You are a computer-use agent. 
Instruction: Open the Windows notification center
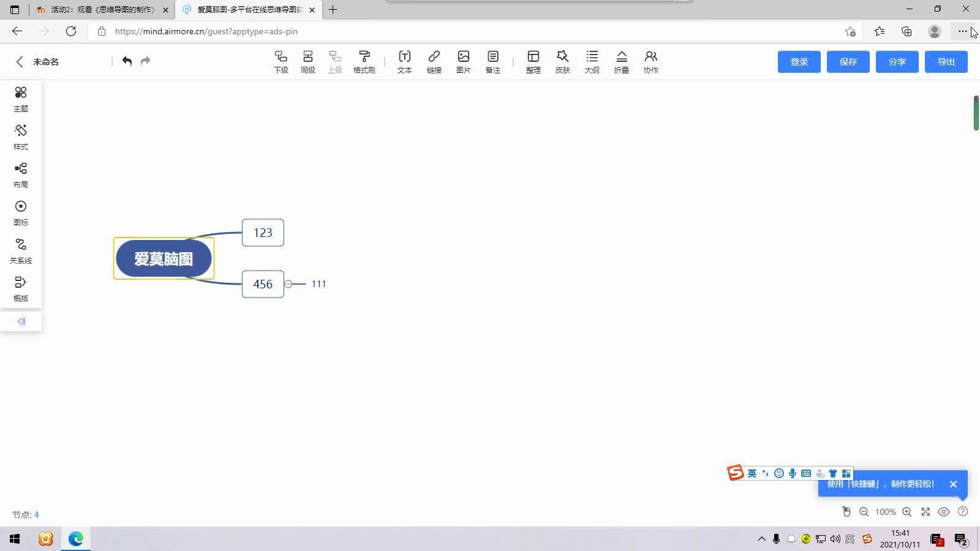960,539
